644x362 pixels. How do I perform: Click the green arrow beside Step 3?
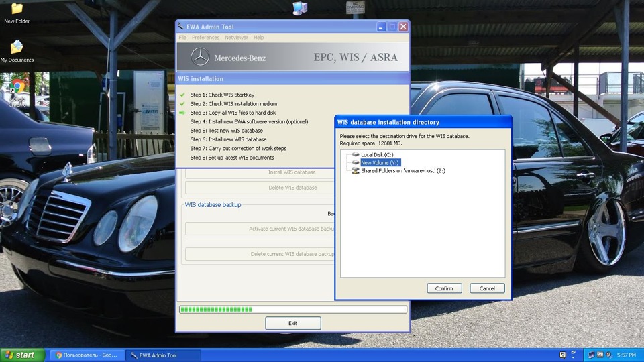pyautogui.click(x=182, y=113)
